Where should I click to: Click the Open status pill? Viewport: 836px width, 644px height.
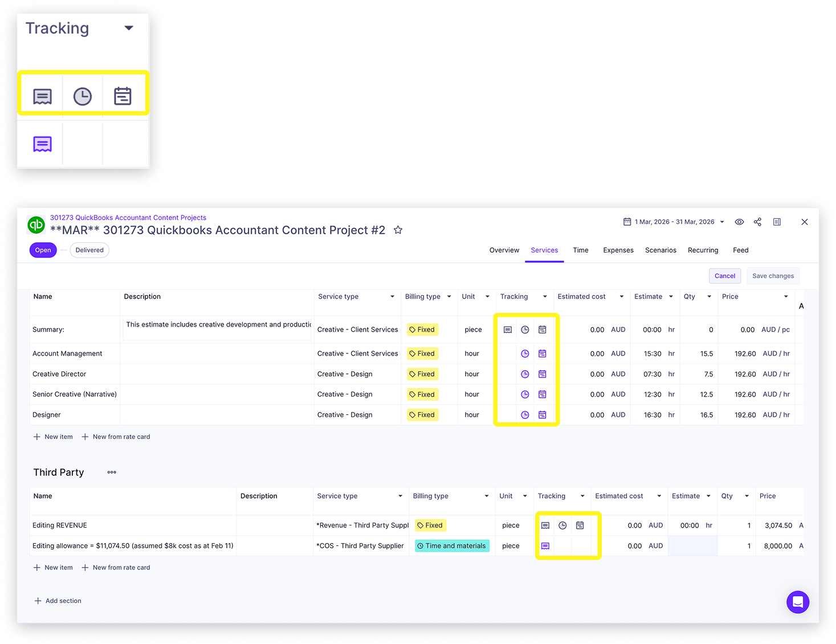click(43, 250)
